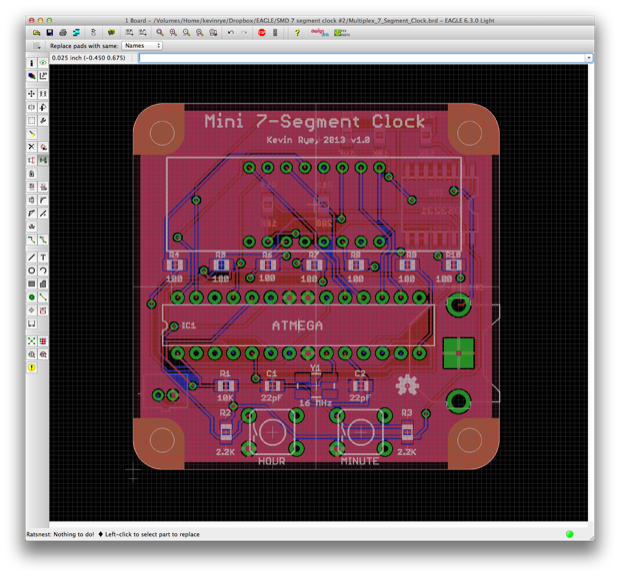Click the Execute script icon
620x576 pixels.
click(130, 32)
